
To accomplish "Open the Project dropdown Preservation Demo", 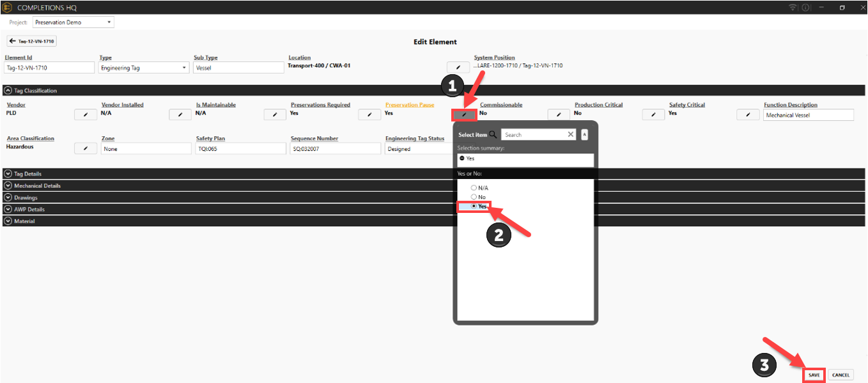I will click(74, 22).
